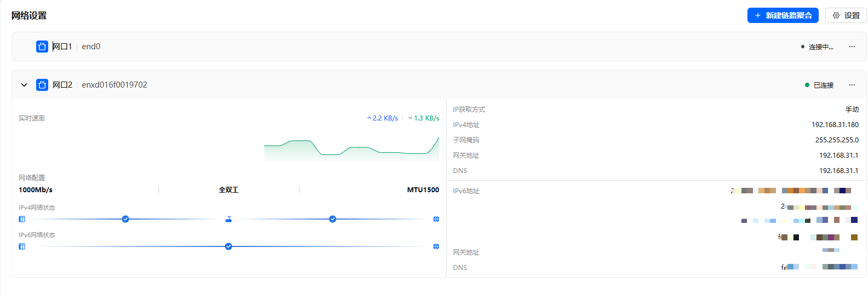The height and width of the screenshot is (299, 868).
Task: Click the IPv4 internet globe icon
Action: [x=436, y=219]
